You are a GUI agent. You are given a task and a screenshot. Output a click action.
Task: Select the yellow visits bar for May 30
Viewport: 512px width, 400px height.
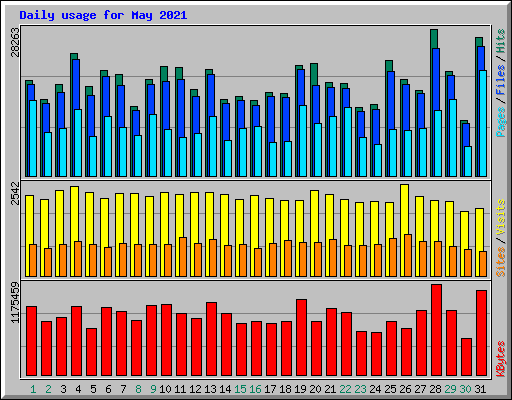[463, 230]
